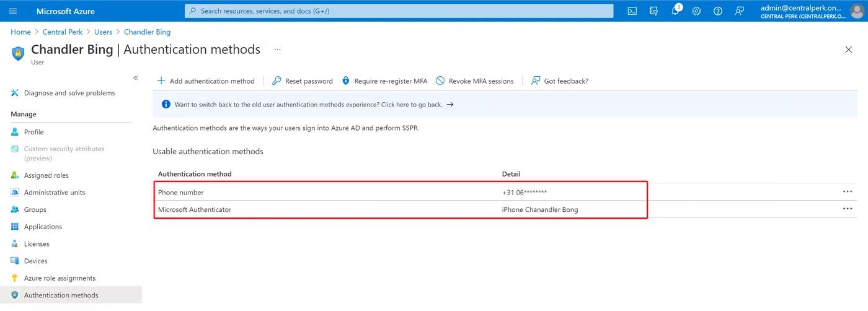Click the arrow after 'Click here to go back'
The width and height of the screenshot is (868, 311).
(x=450, y=105)
